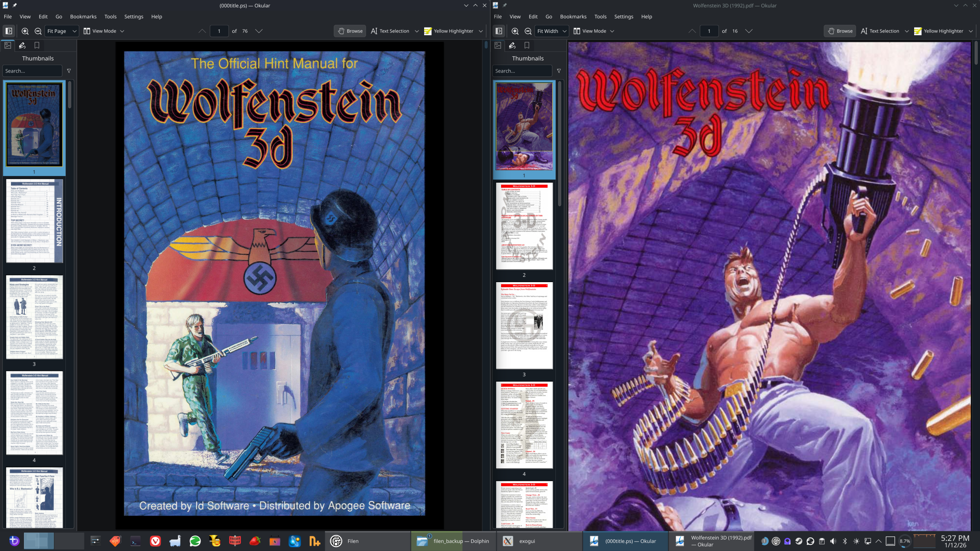Image resolution: width=980 pixels, height=551 pixels.
Task: Open Bookmarks panel icon in right sidebar
Action: coord(527,45)
